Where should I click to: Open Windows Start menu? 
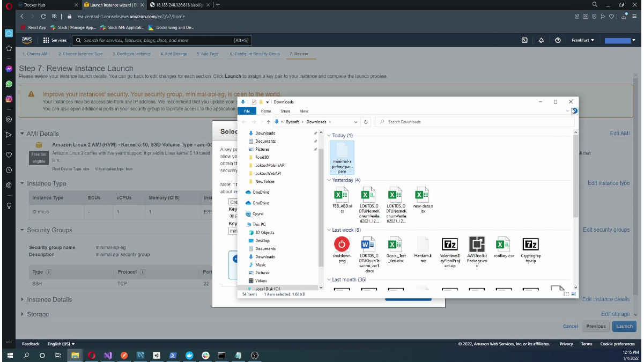click(10, 355)
